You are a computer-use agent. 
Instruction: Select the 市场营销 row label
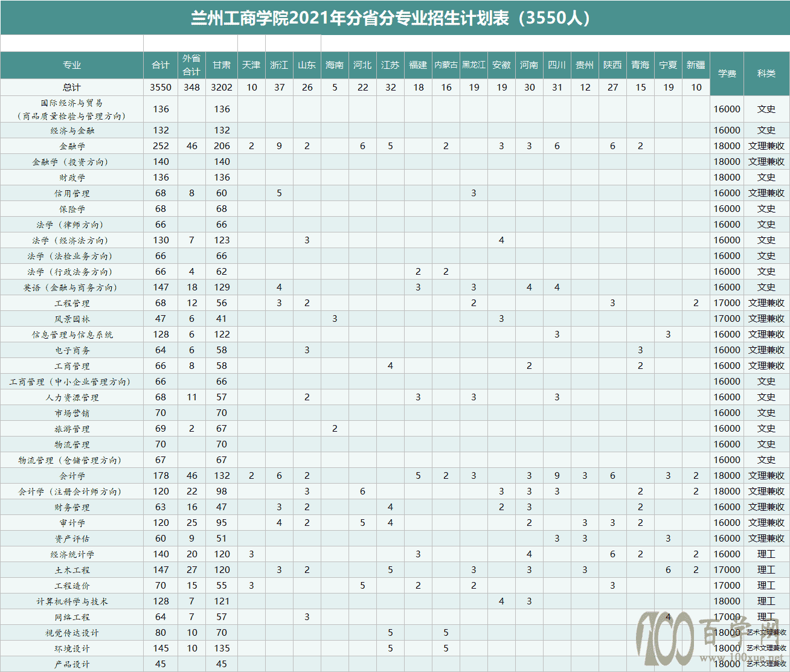pos(72,413)
